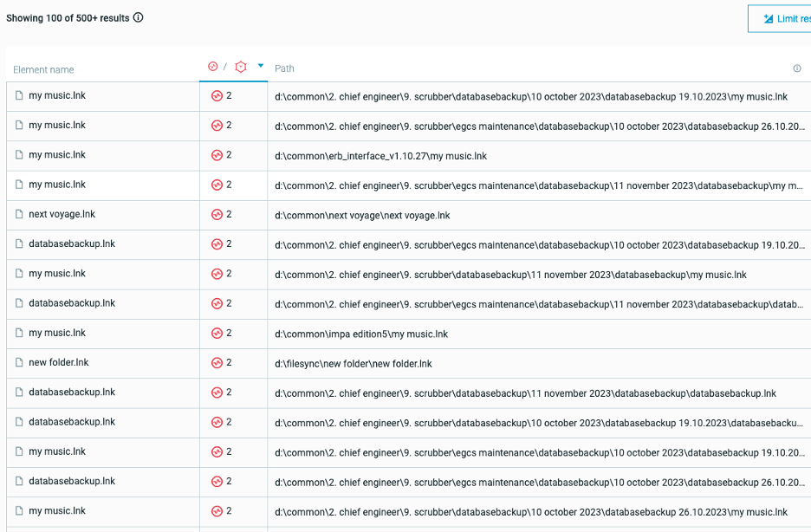The image size is (811, 532).
Task: Click my music.lnk in impa edition5 row
Action: point(57,333)
